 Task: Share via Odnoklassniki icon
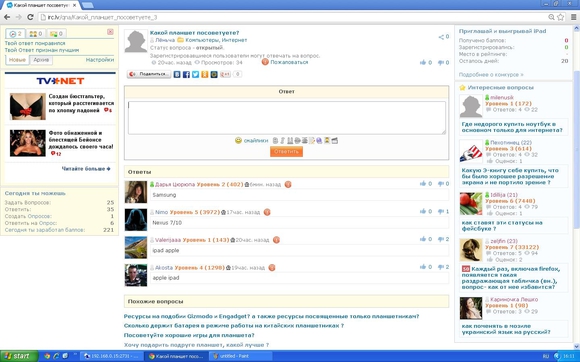click(x=205, y=74)
